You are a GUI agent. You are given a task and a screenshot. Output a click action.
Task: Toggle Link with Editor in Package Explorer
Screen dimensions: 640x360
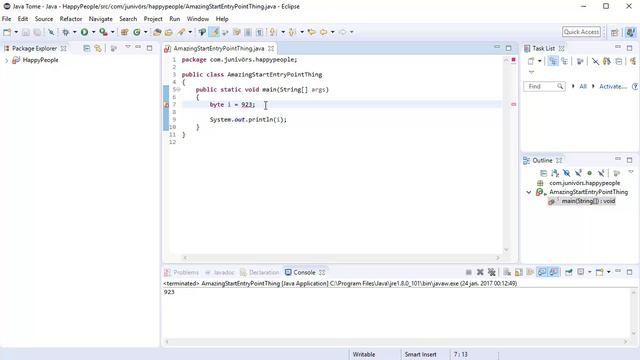(98, 48)
